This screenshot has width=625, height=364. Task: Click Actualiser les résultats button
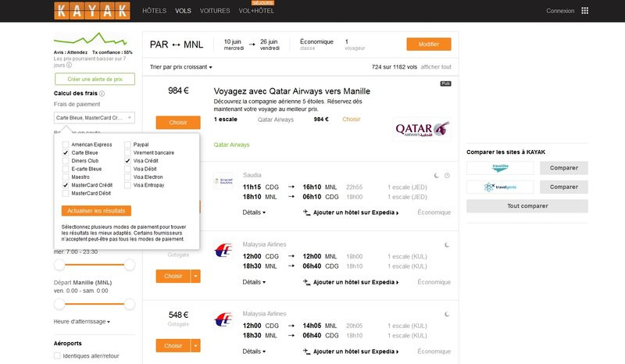pyautogui.click(x=96, y=210)
